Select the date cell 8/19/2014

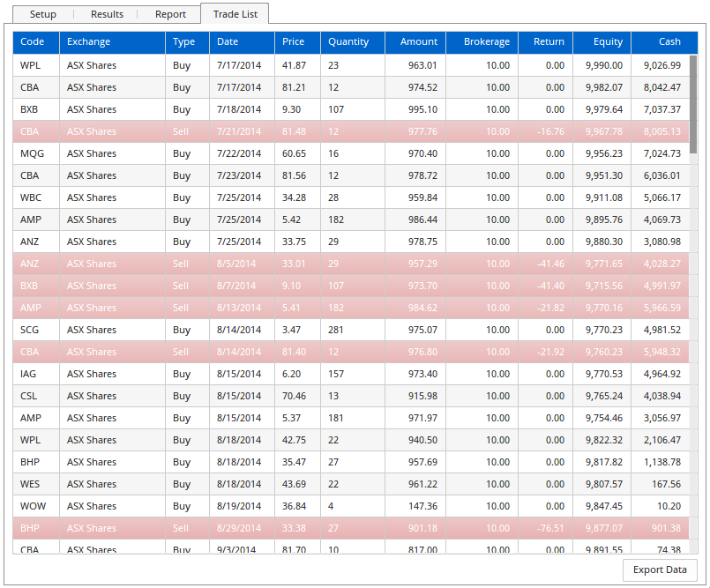click(243, 506)
